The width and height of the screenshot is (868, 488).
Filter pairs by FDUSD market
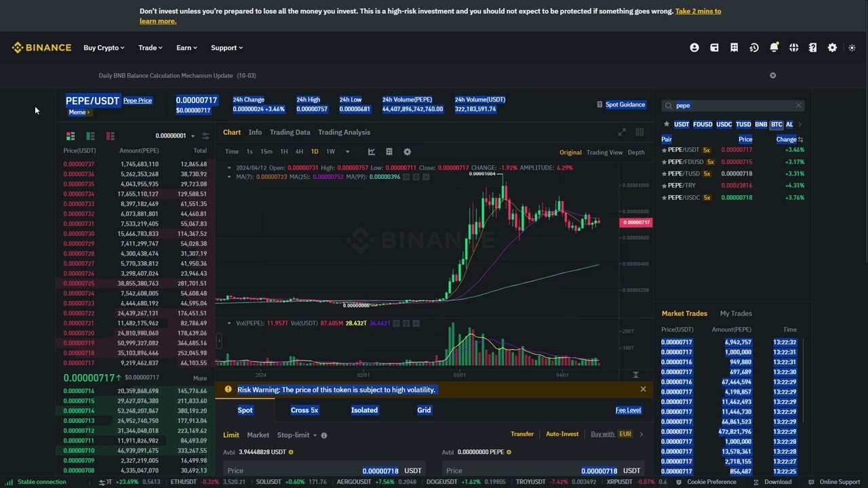(703, 124)
